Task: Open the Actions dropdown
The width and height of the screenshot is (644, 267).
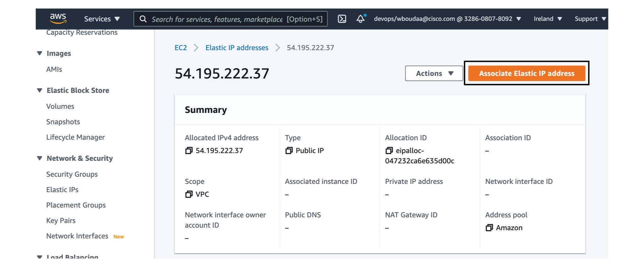Action: [x=434, y=73]
